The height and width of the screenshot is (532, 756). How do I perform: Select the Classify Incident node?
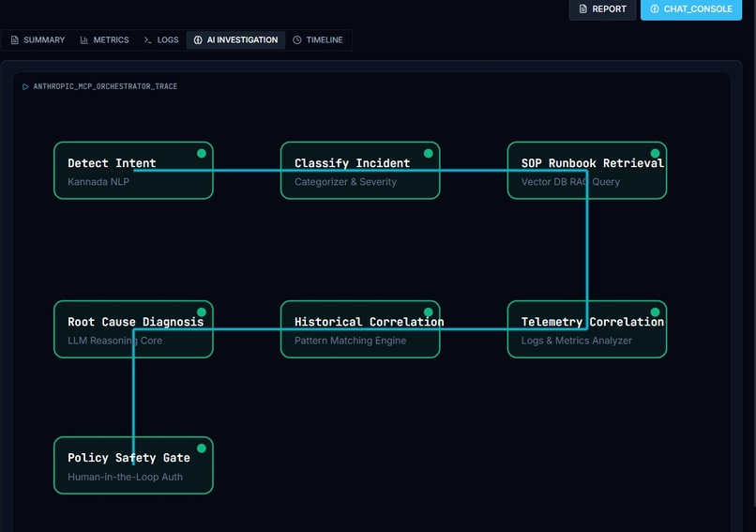pos(360,170)
